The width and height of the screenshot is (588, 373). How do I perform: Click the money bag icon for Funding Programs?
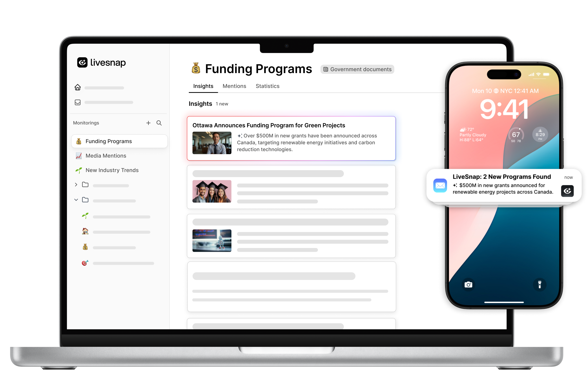click(x=79, y=141)
